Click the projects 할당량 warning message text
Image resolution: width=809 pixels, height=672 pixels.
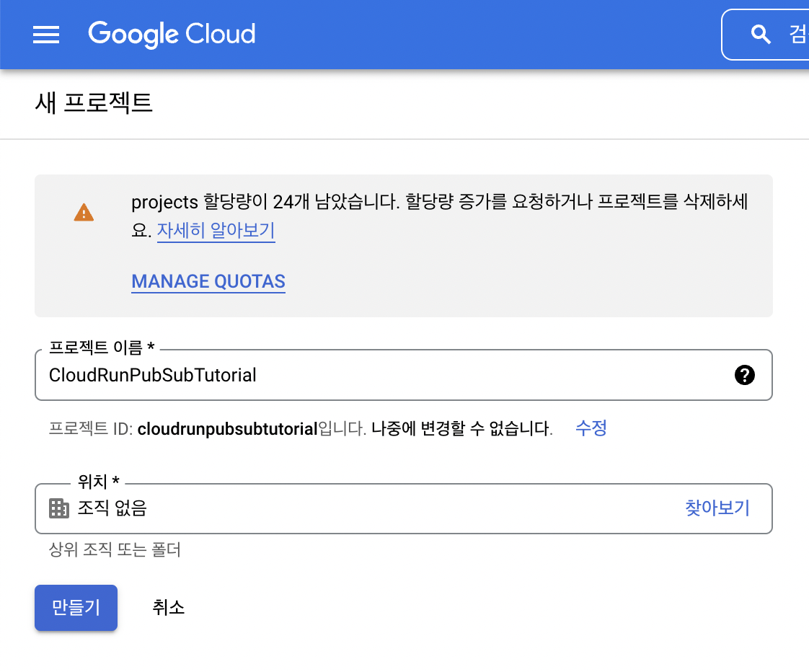coord(440,215)
